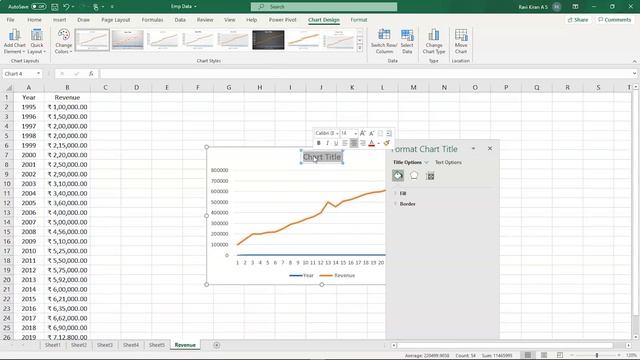Image resolution: width=640 pixels, height=360 pixels.
Task: Center align in the mini toolbar
Action: [354, 143]
